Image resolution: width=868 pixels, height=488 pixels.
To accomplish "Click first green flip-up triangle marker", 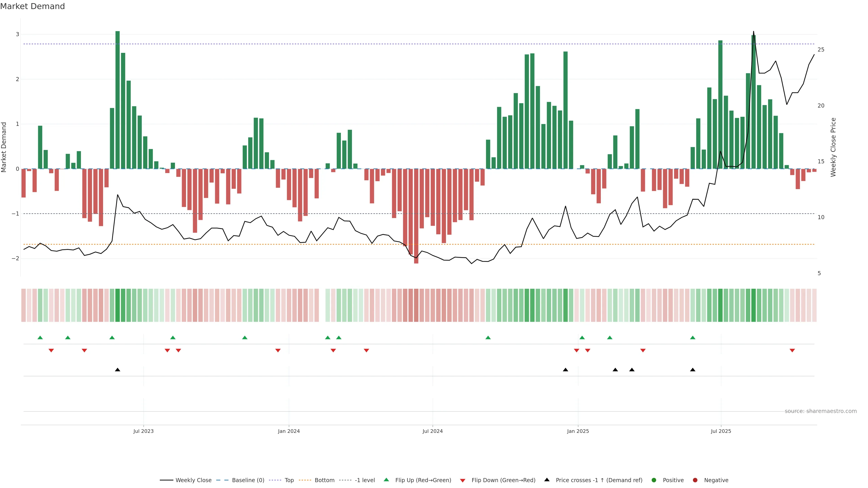I will click(x=40, y=338).
